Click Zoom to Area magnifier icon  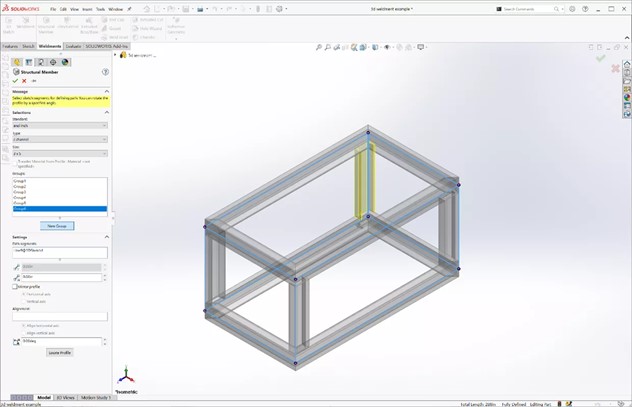pos(328,48)
